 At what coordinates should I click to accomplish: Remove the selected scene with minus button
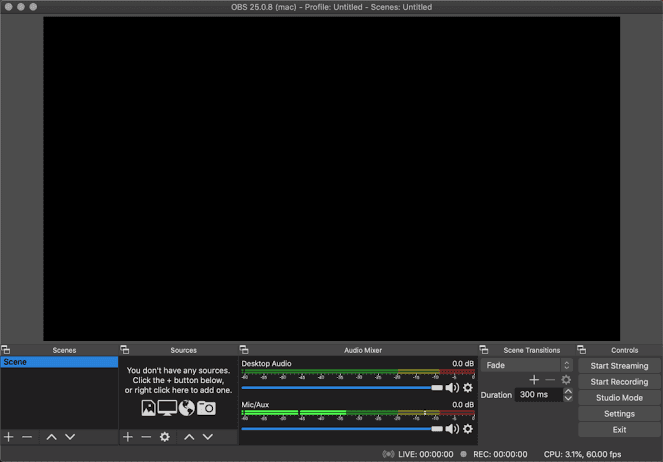pyautogui.click(x=27, y=437)
